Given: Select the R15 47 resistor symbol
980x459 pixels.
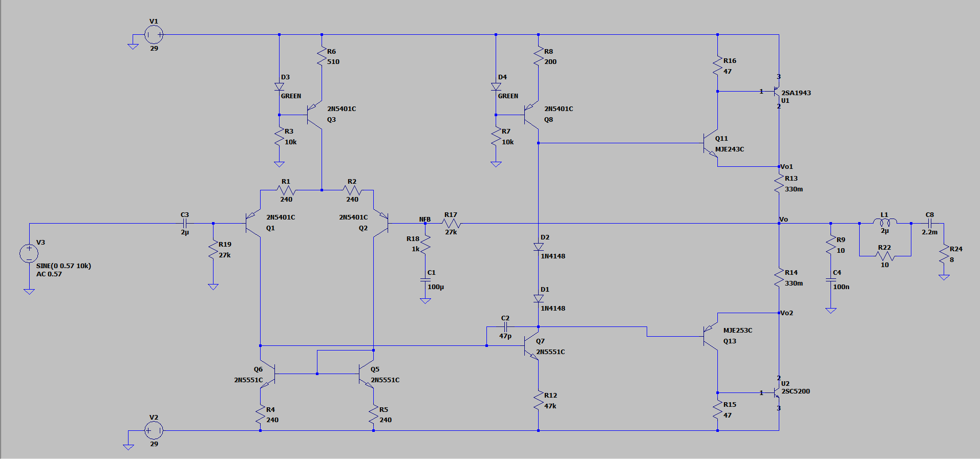Looking at the screenshot, I should click(718, 409).
